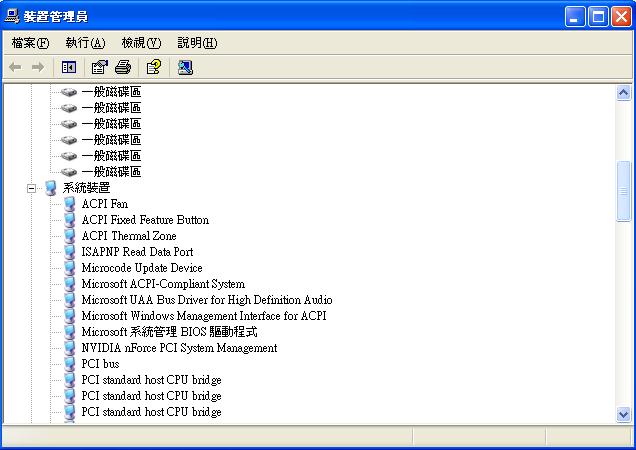This screenshot has height=450, width=636.
Task: Click the icon beside PCI bus
Action: pyautogui.click(x=70, y=364)
